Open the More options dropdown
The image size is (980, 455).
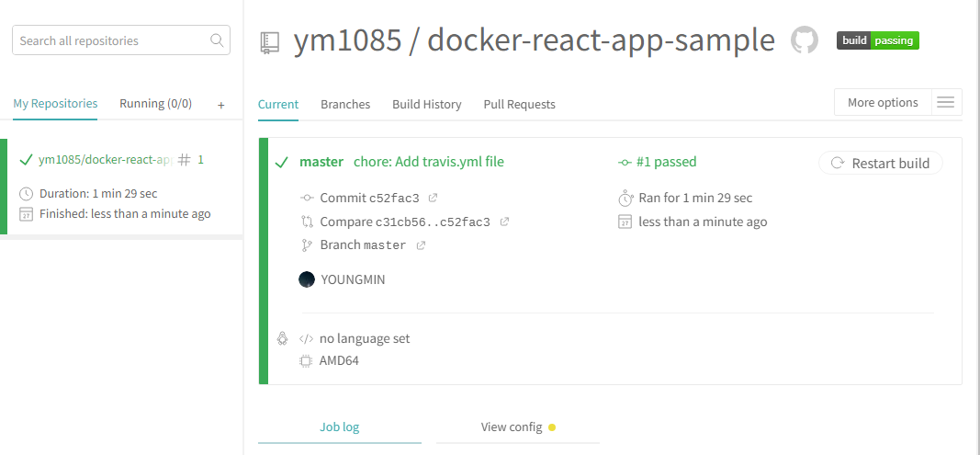point(883,102)
